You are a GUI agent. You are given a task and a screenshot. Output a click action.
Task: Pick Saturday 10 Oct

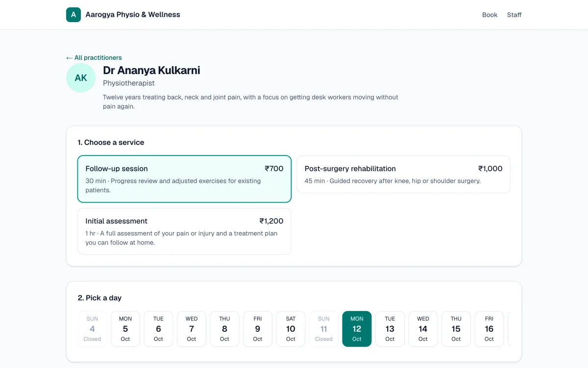[291, 329]
